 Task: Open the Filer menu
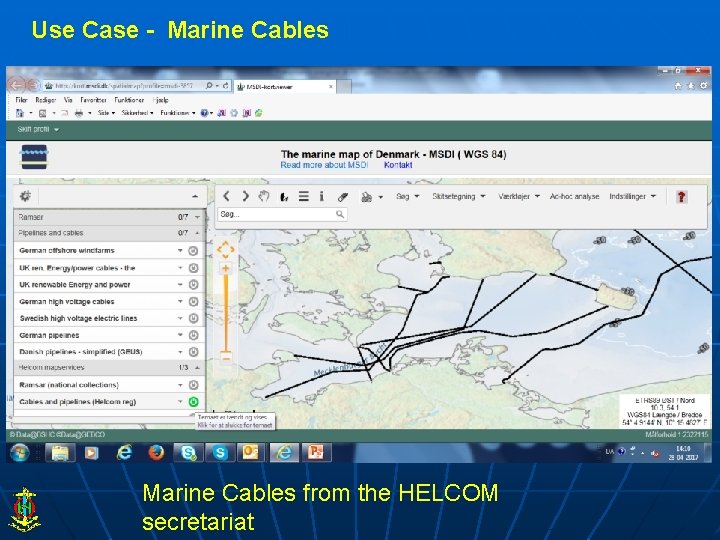[21, 100]
